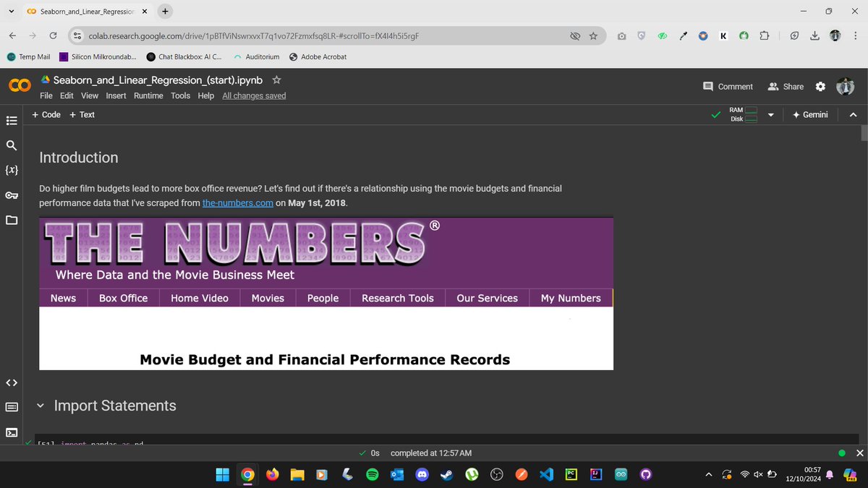Screen dimensions: 868x488
Task: Open runtime connection options dropdown
Action: (x=770, y=115)
